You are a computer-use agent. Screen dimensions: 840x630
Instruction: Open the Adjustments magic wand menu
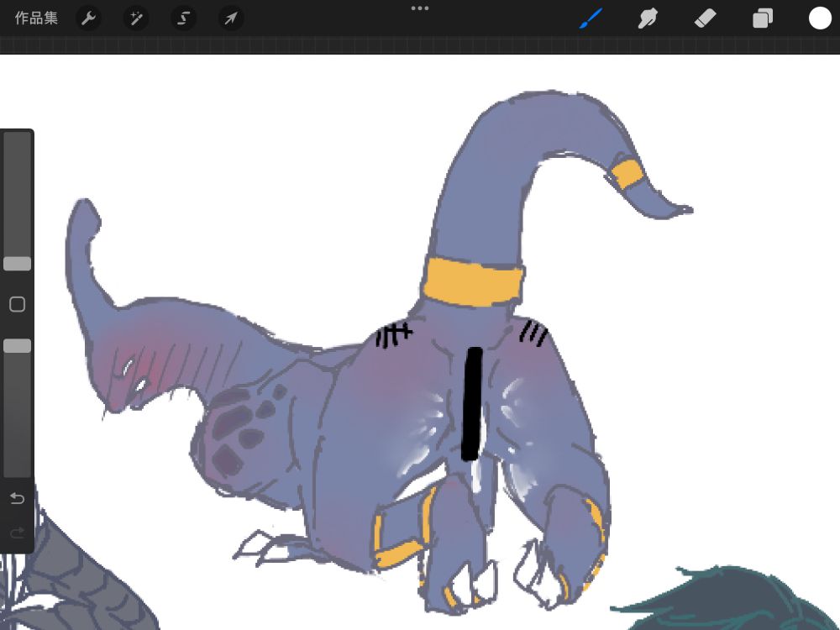[x=136, y=18]
